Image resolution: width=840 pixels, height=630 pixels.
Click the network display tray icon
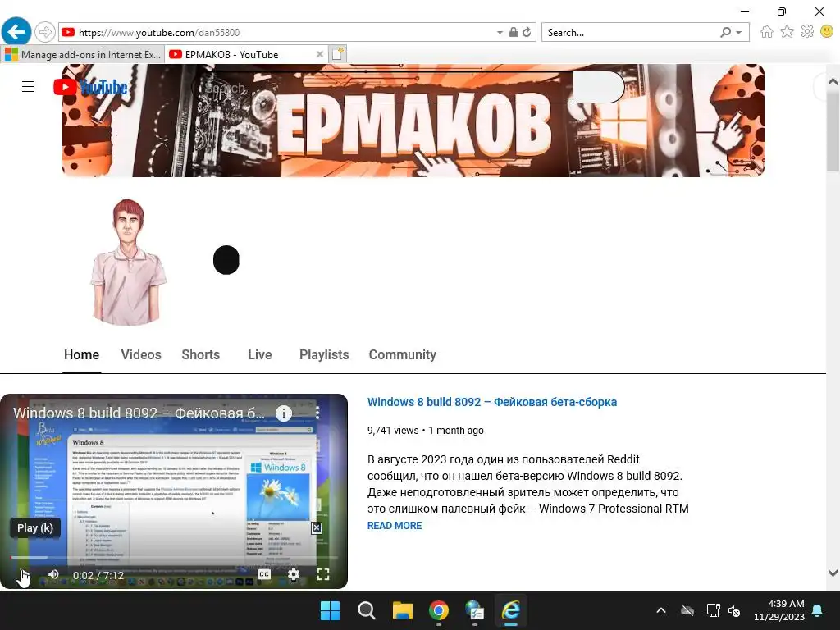(x=713, y=610)
